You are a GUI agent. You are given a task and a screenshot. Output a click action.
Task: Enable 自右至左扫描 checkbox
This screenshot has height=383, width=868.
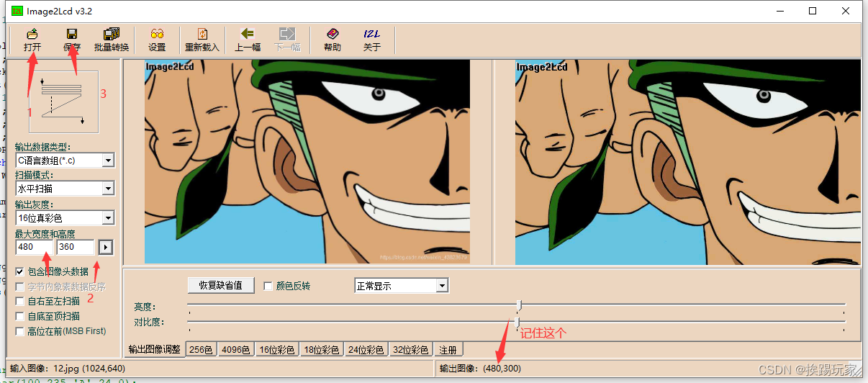[x=20, y=301]
